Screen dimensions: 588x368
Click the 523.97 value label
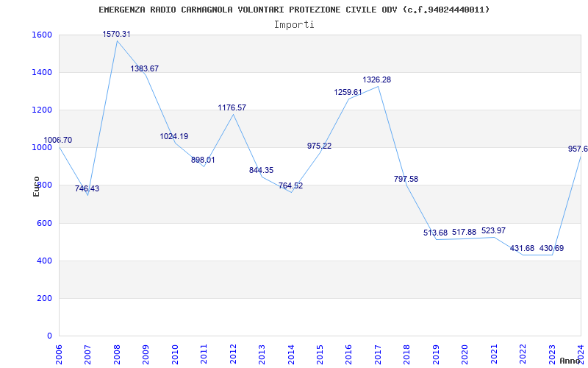point(493,230)
